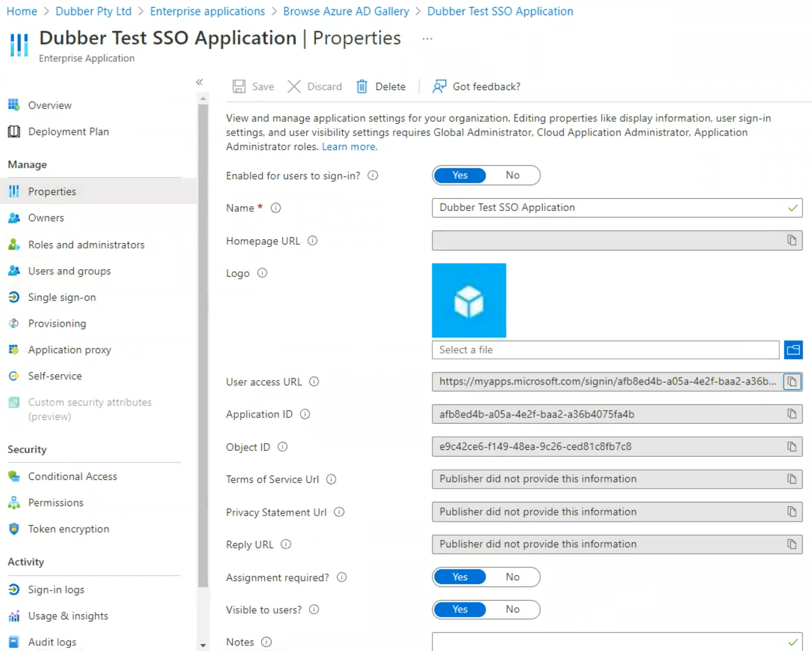Collapse the left navigation menu

coord(199,82)
